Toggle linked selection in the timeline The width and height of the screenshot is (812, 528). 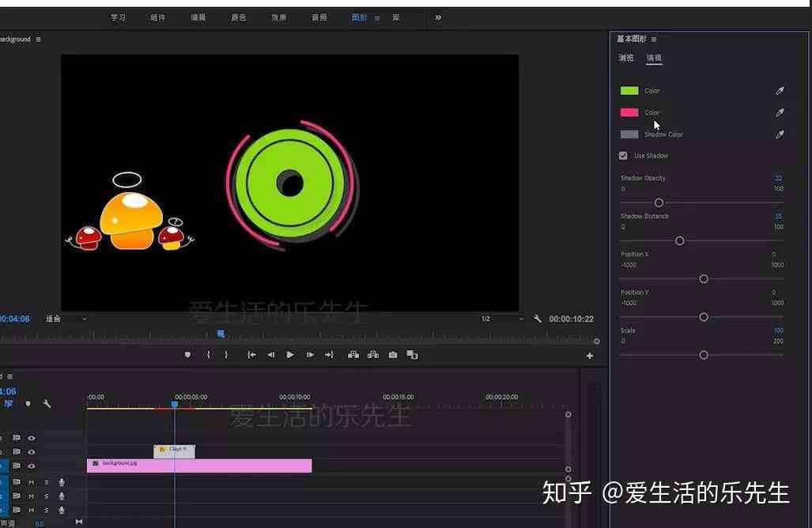(9, 403)
